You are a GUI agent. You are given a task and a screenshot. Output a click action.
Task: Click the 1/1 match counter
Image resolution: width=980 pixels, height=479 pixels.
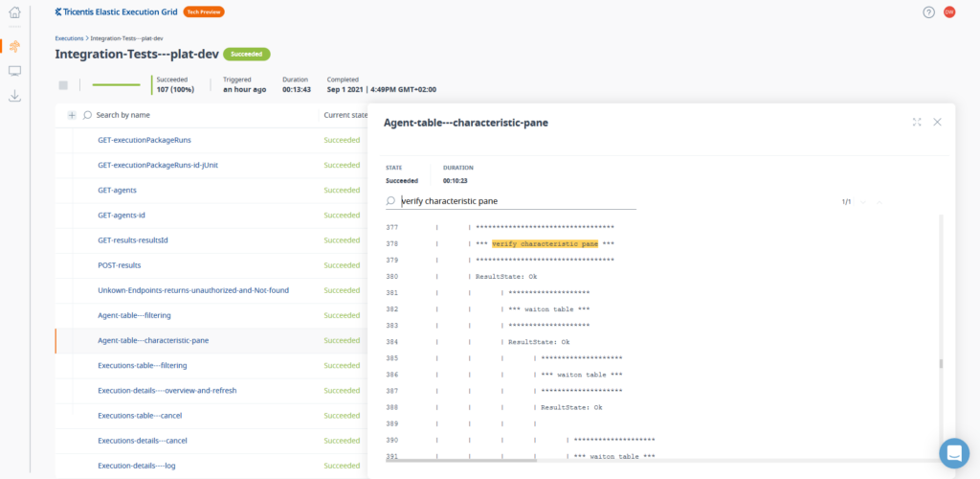pyautogui.click(x=846, y=202)
